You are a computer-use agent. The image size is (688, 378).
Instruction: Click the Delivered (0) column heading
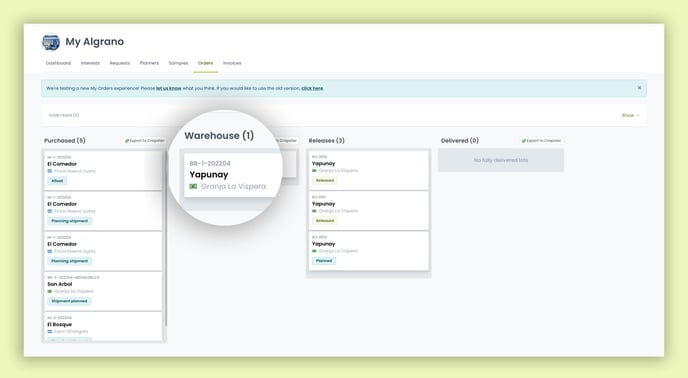pos(459,140)
